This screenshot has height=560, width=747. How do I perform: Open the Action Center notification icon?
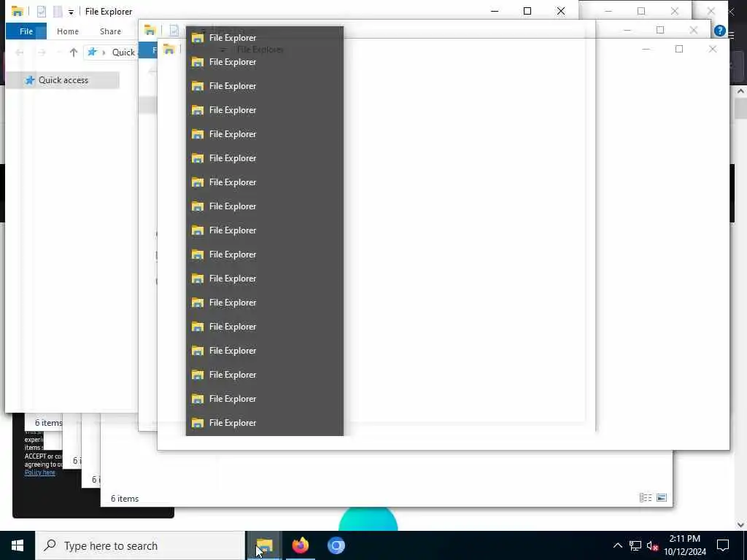point(723,545)
